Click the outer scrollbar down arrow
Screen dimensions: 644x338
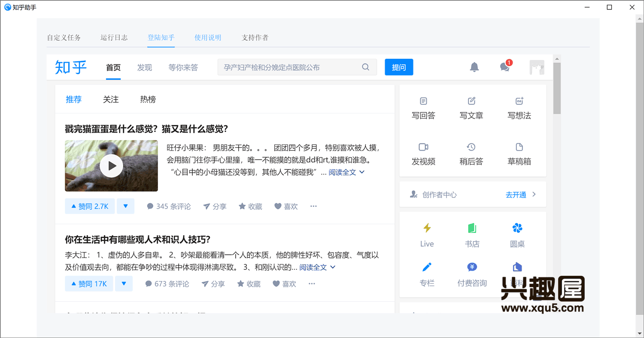tap(640, 334)
